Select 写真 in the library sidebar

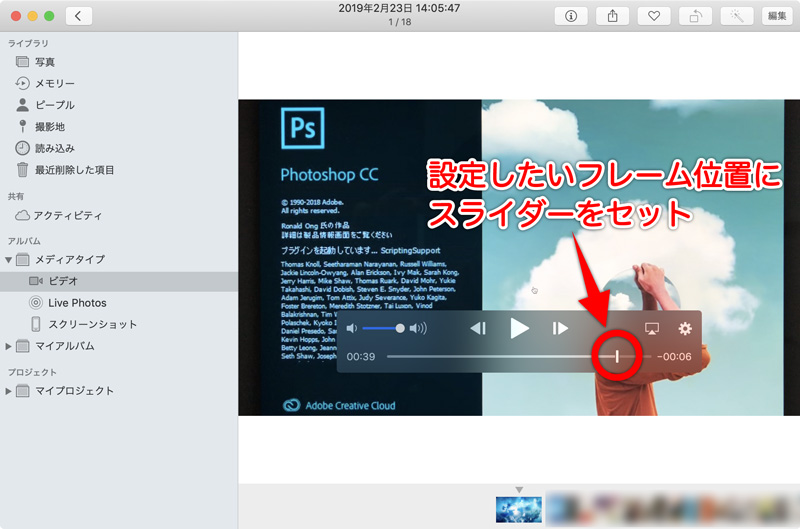[119, 62]
